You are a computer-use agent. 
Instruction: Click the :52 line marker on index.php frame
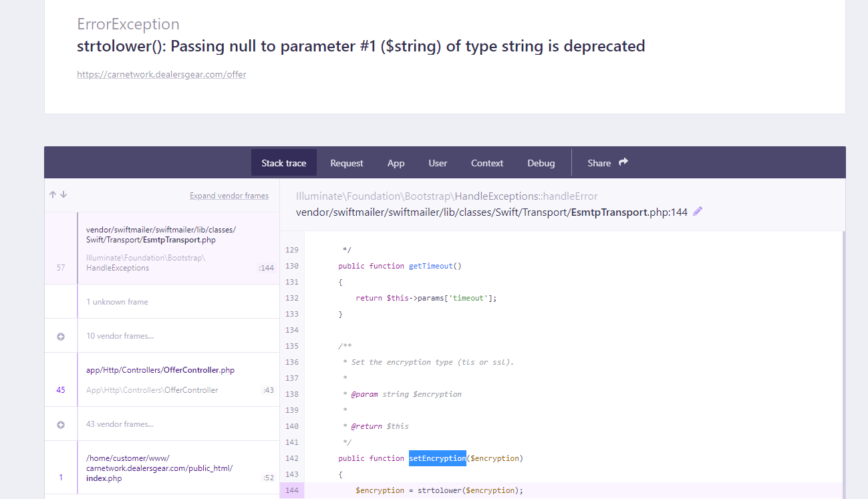click(x=269, y=478)
